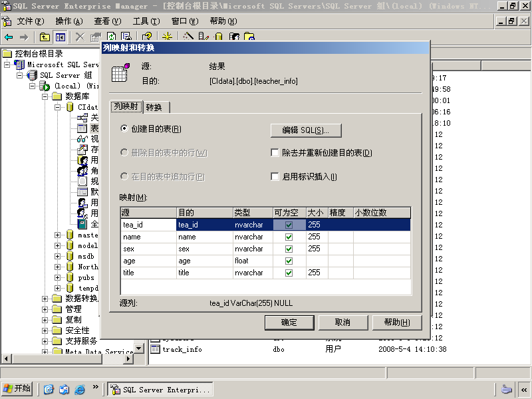Go up one level with folder icon
This screenshot has width=532, height=399.
pyautogui.click(x=45, y=37)
